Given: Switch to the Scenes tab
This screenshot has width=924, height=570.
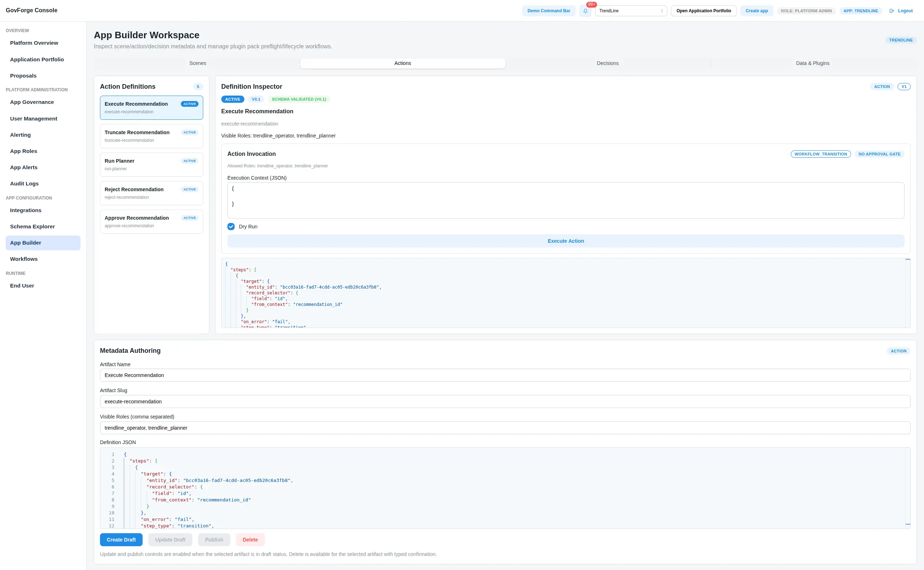Looking at the screenshot, I should pos(198,63).
